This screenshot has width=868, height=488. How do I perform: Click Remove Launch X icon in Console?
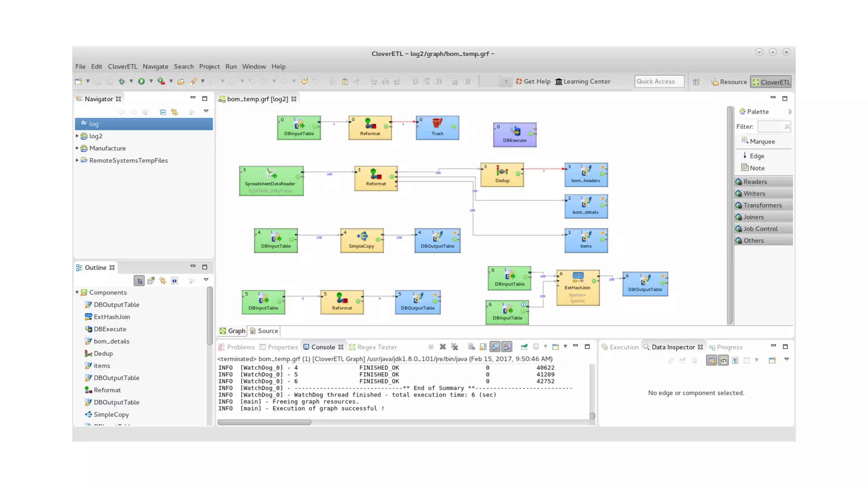pyautogui.click(x=442, y=347)
